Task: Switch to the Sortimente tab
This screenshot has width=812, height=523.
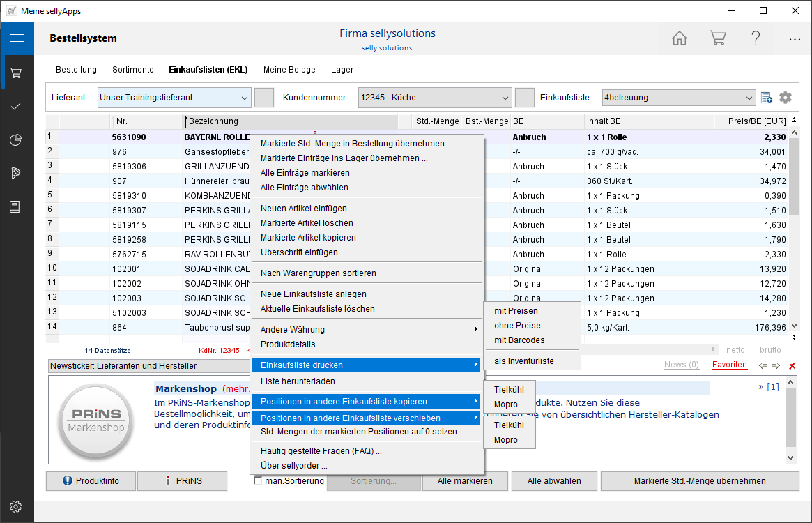Action: tap(133, 70)
